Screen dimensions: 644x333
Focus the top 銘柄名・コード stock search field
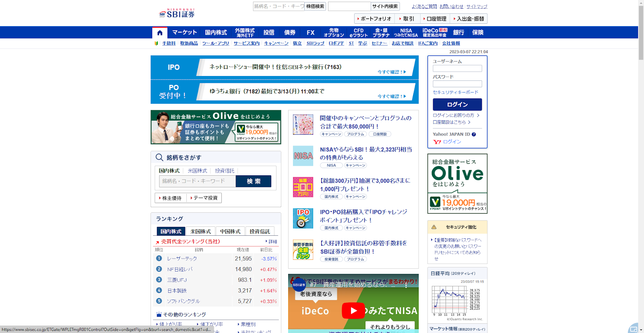279,6
